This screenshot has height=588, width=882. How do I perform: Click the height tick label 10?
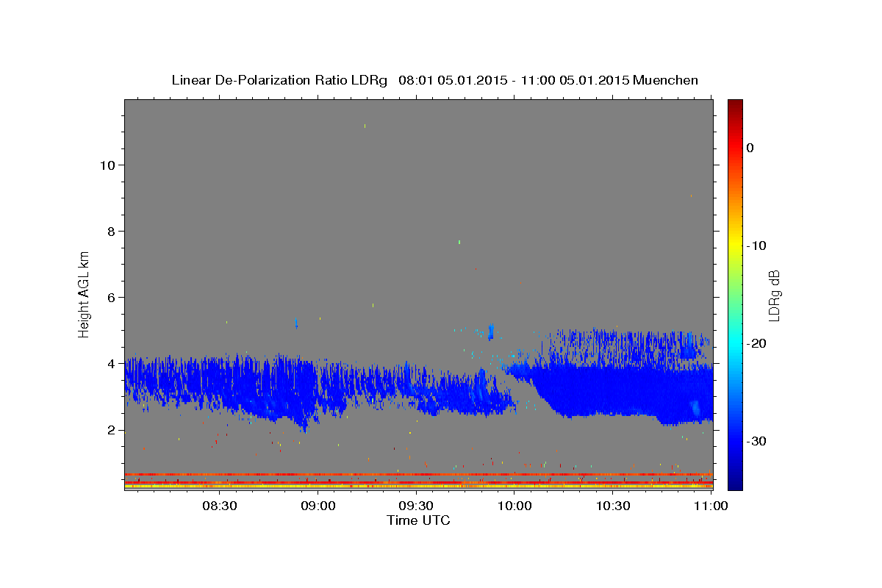coord(107,165)
